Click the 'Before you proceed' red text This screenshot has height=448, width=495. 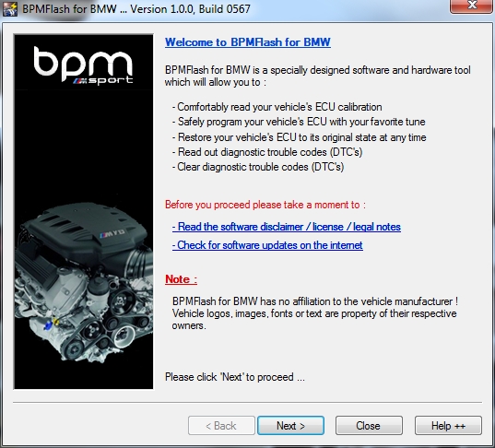coord(265,205)
